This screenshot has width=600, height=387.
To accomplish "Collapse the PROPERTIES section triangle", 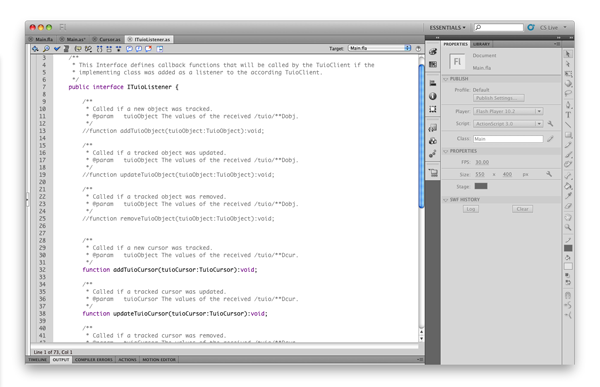I will click(x=446, y=151).
